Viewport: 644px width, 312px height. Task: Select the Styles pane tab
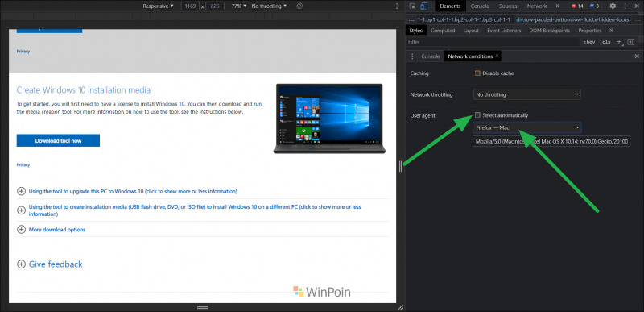(415, 31)
